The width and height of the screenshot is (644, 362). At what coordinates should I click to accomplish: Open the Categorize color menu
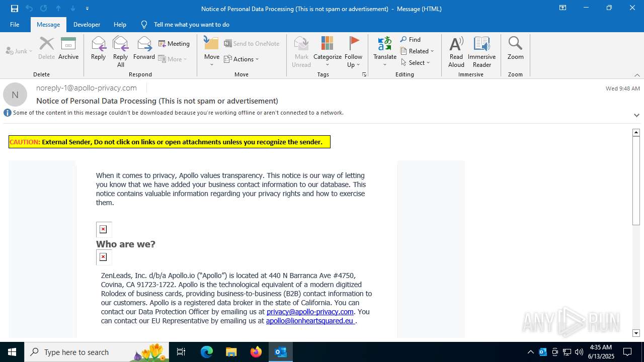328,52
